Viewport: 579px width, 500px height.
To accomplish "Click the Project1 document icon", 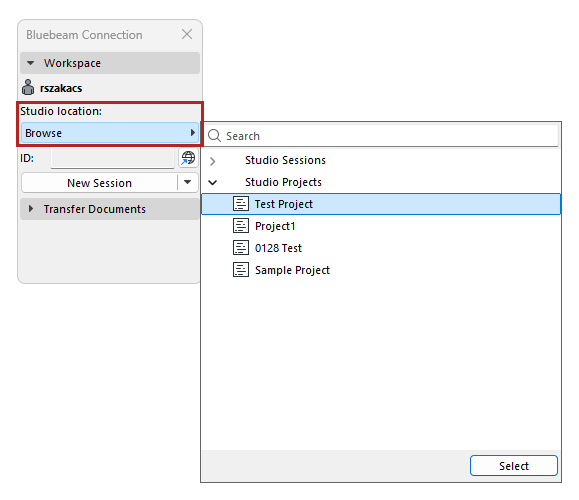I will (241, 226).
